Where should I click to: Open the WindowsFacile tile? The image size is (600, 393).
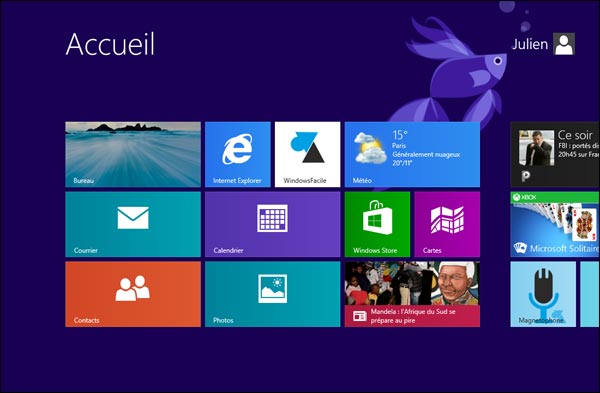pos(308,154)
